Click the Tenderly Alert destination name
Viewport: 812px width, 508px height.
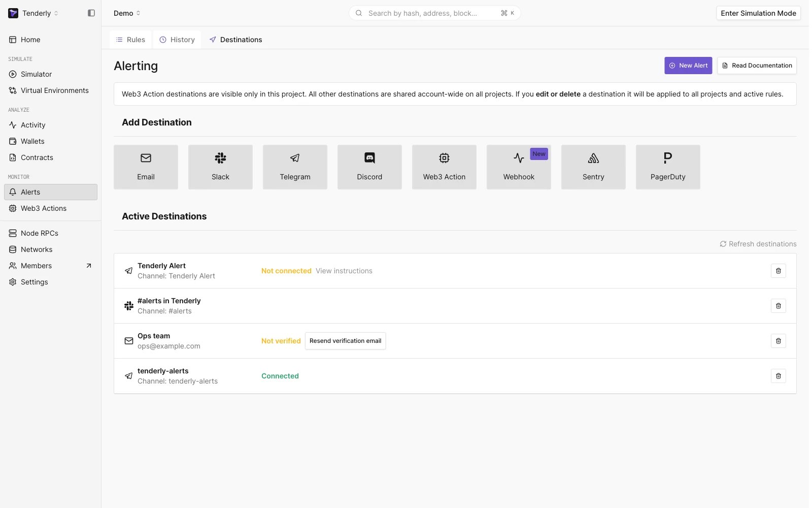tap(161, 266)
